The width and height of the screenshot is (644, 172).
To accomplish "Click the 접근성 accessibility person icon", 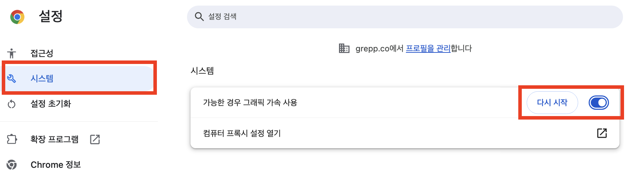I will (x=12, y=53).
